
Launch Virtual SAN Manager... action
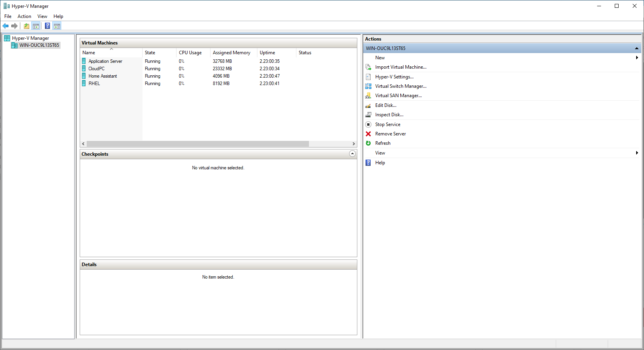pyautogui.click(x=398, y=96)
